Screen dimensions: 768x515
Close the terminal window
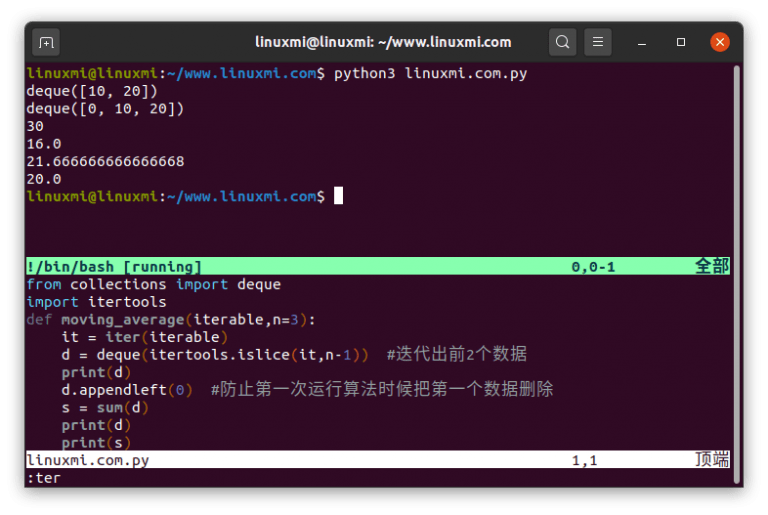(x=720, y=42)
